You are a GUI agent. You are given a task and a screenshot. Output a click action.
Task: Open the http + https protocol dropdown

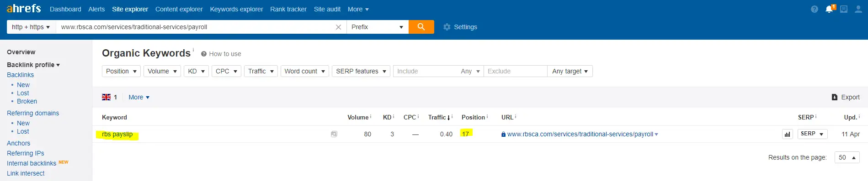(31, 27)
